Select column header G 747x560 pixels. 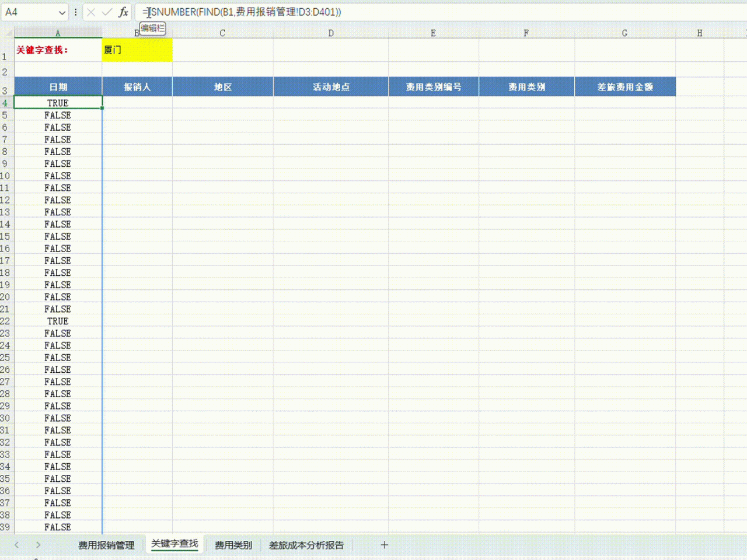(x=624, y=33)
